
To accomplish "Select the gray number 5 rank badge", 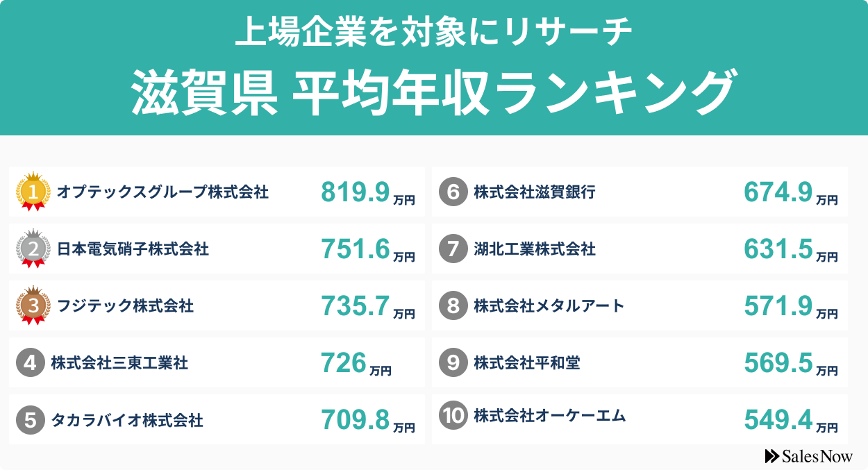I will pyautogui.click(x=30, y=419).
